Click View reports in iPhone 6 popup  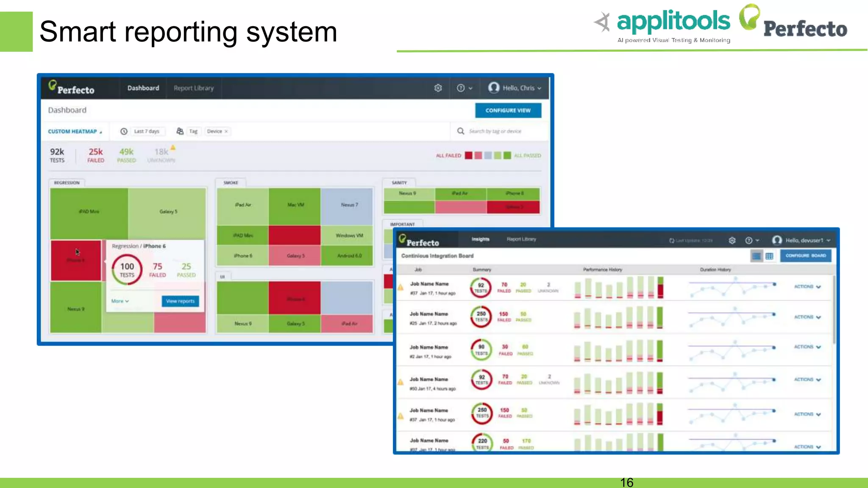click(x=180, y=301)
